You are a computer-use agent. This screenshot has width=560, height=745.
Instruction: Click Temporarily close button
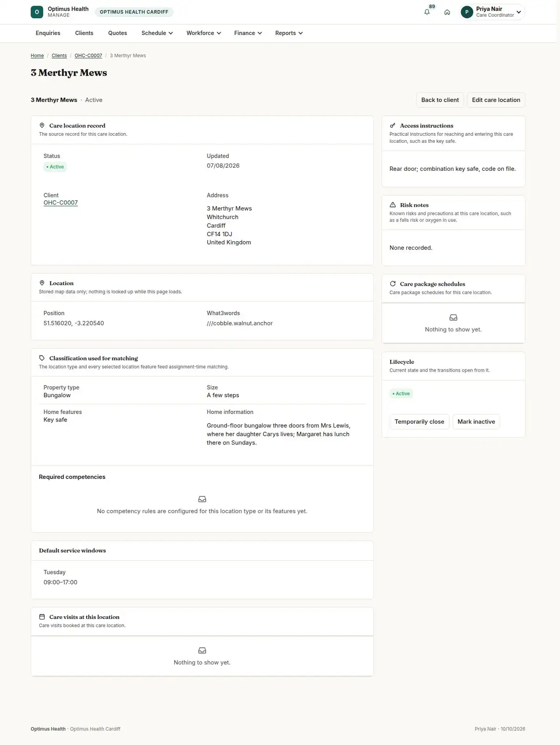[x=420, y=422]
